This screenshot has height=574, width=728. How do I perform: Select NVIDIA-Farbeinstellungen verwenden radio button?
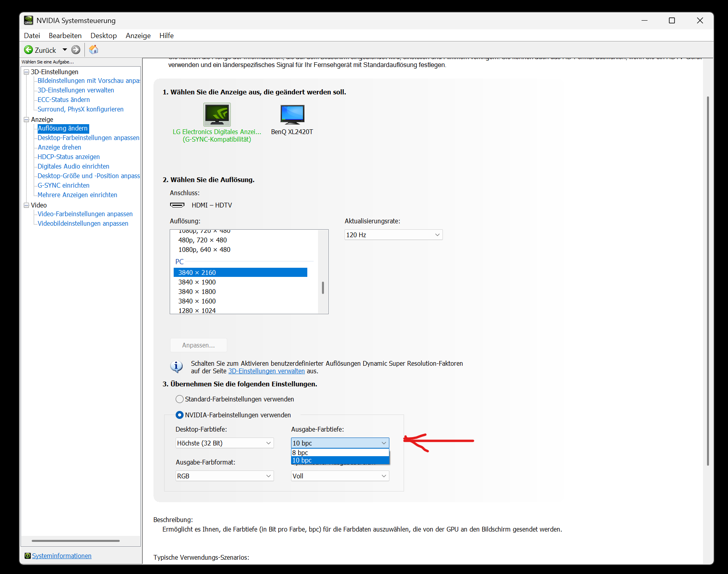pyautogui.click(x=180, y=415)
